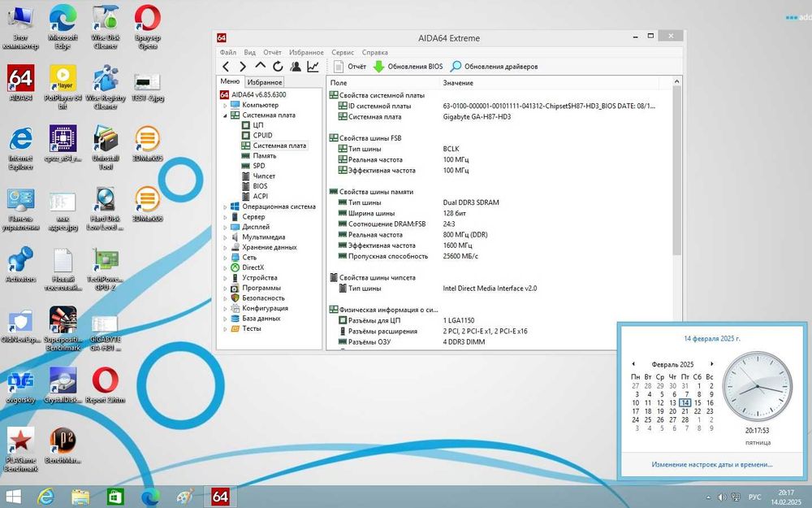The image size is (812, 508).
Task: Click the Поле column header
Action: 382,83
